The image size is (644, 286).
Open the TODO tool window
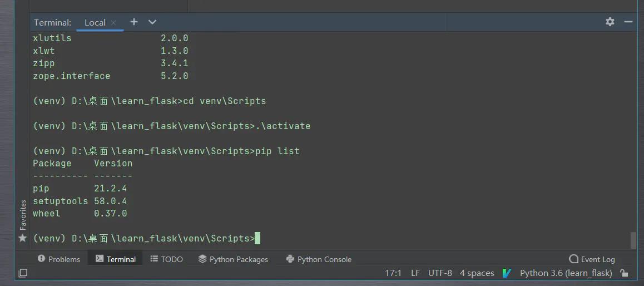tap(166, 259)
